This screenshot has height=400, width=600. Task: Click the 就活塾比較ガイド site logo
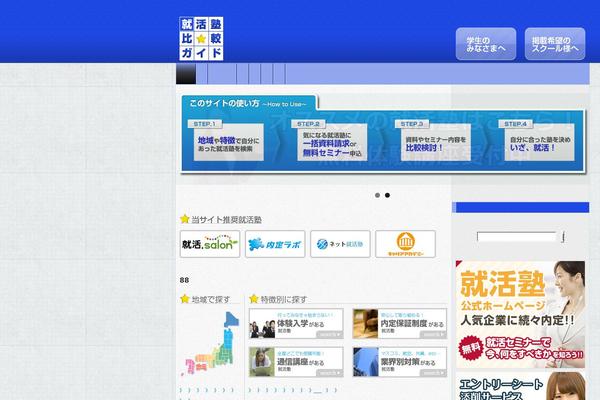[201, 39]
